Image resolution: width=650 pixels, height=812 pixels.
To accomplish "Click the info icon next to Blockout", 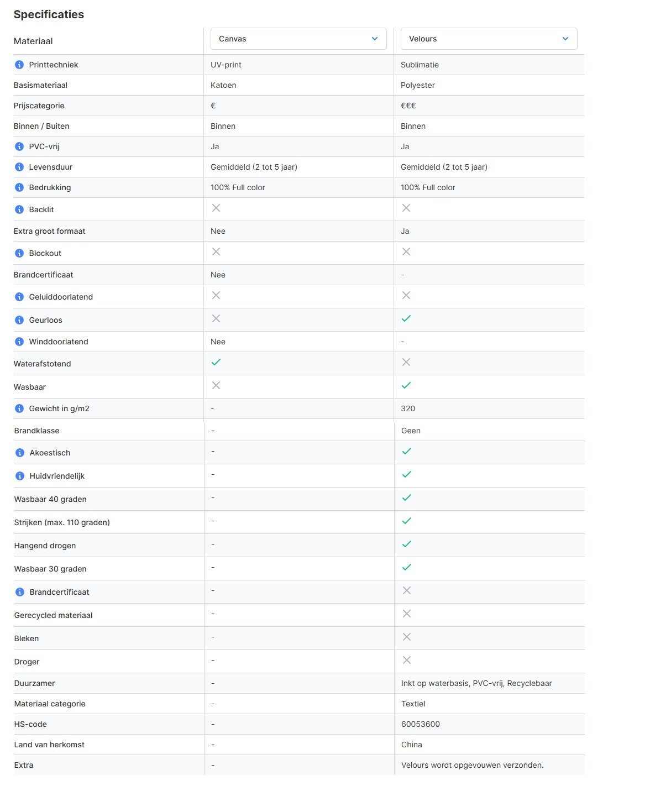I will tap(19, 253).
